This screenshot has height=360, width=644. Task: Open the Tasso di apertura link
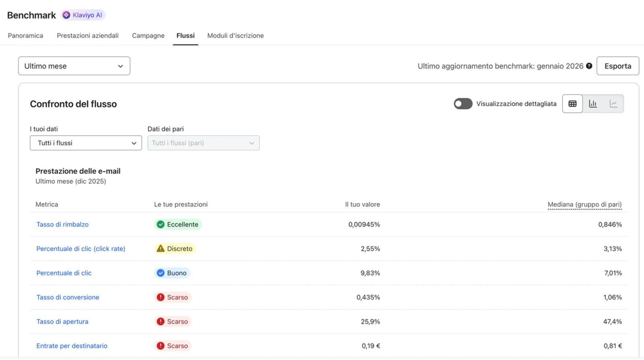coord(62,321)
